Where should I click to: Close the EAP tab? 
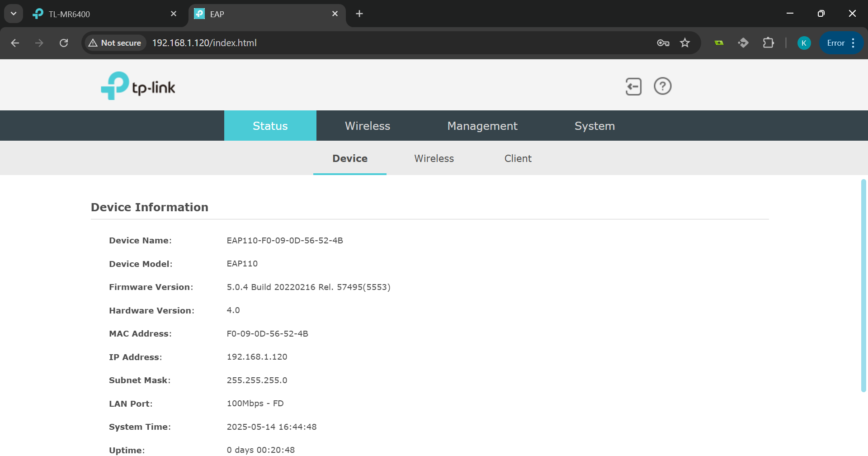point(335,14)
